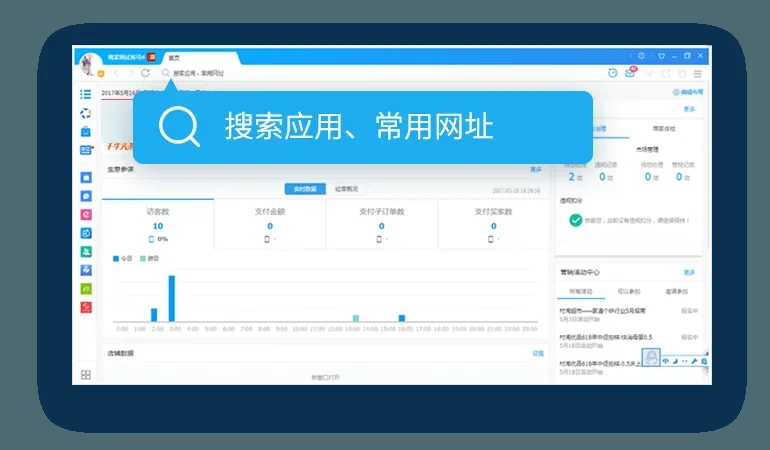
Task: Open the pink sidebar app icon
Action: click(86, 215)
